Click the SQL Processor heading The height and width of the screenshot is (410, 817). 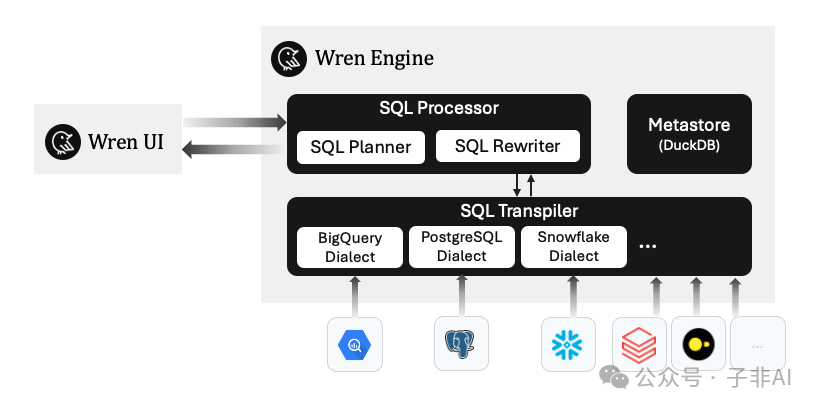click(438, 108)
